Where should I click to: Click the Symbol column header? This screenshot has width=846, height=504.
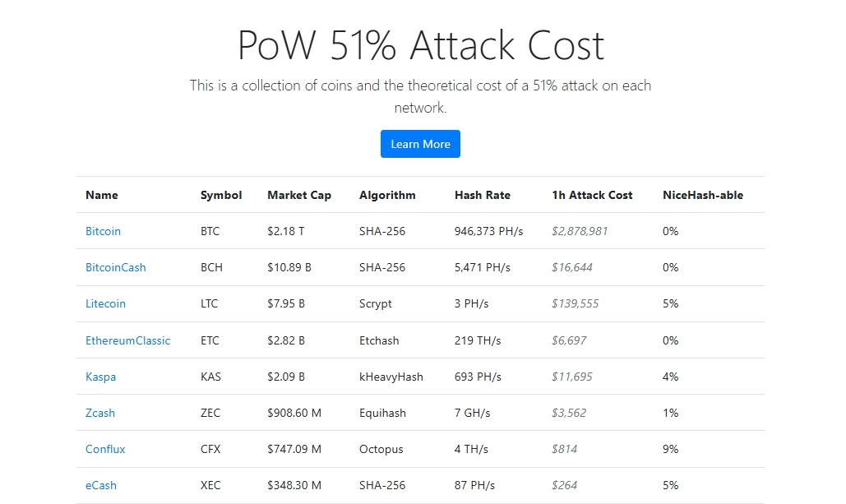(x=221, y=195)
